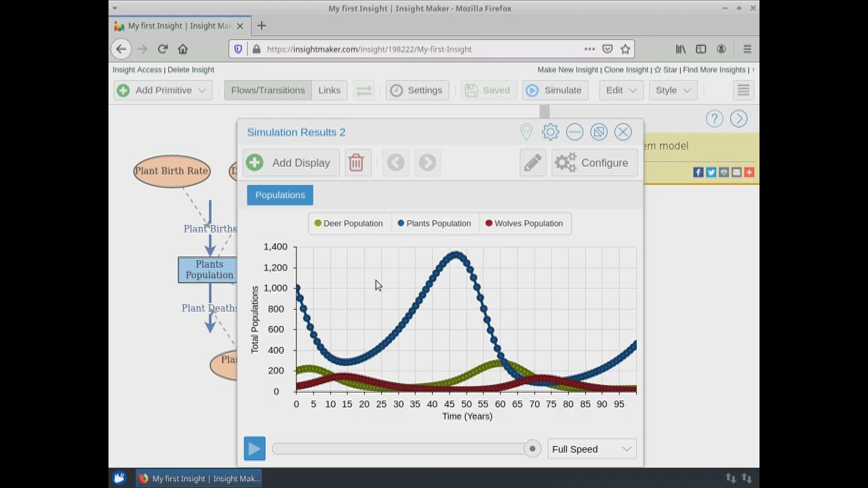The height and width of the screenshot is (488, 868).
Task: Share the insight by email icon
Action: [x=736, y=172]
